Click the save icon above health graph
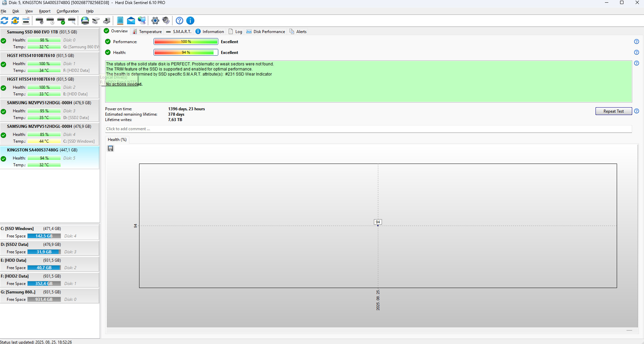This screenshot has width=644, height=344. pyautogui.click(x=110, y=148)
